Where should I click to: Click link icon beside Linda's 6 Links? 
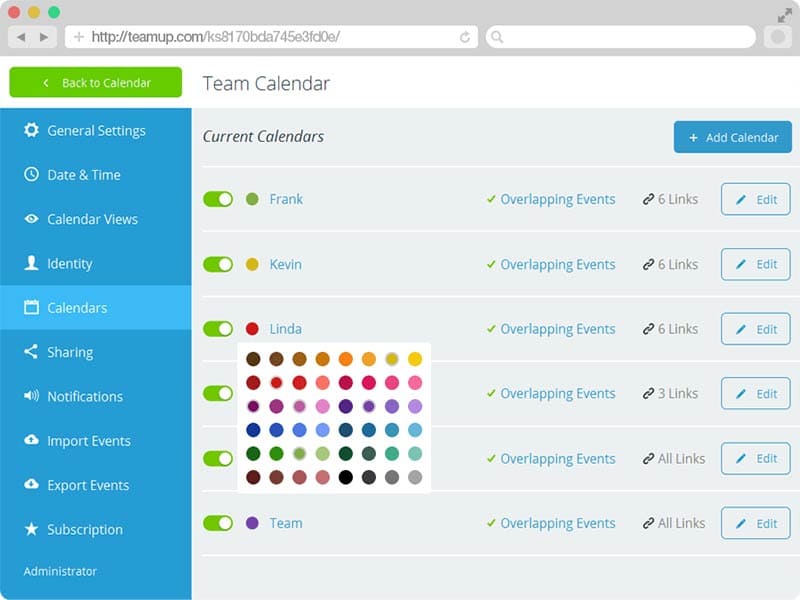tap(648, 329)
